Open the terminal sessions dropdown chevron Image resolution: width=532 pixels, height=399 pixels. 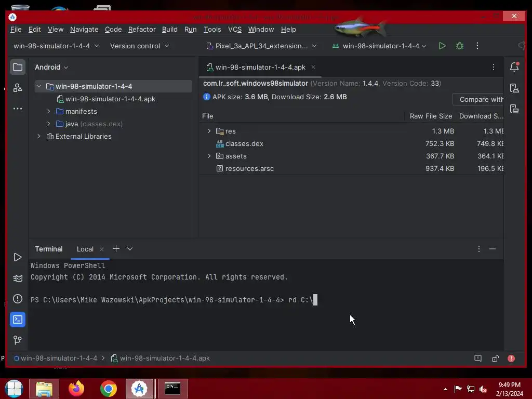pyautogui.click(x=129, y=249)
